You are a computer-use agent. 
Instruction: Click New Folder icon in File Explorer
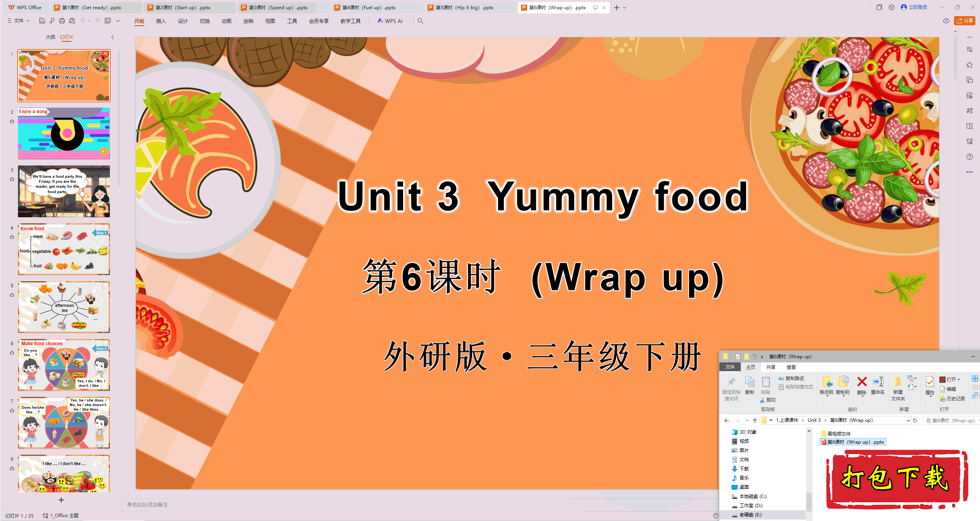coord(898,382)
